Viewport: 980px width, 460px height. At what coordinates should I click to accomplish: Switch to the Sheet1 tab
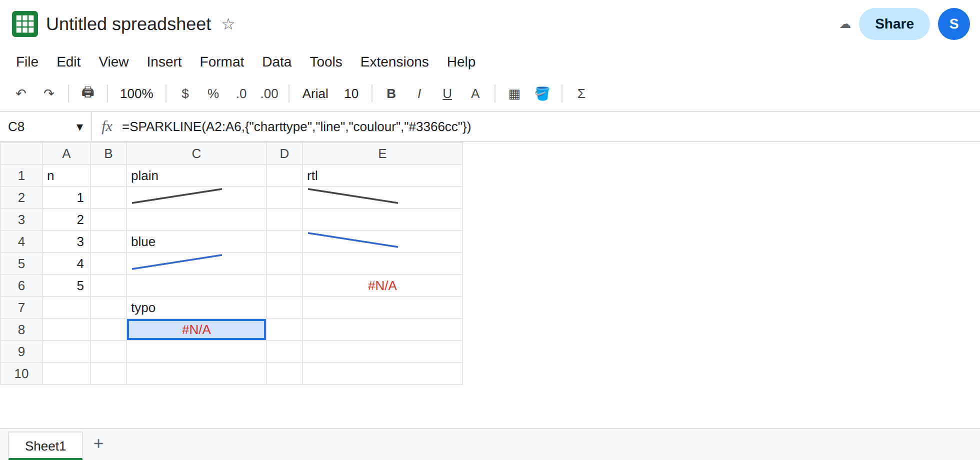point(45,445)
